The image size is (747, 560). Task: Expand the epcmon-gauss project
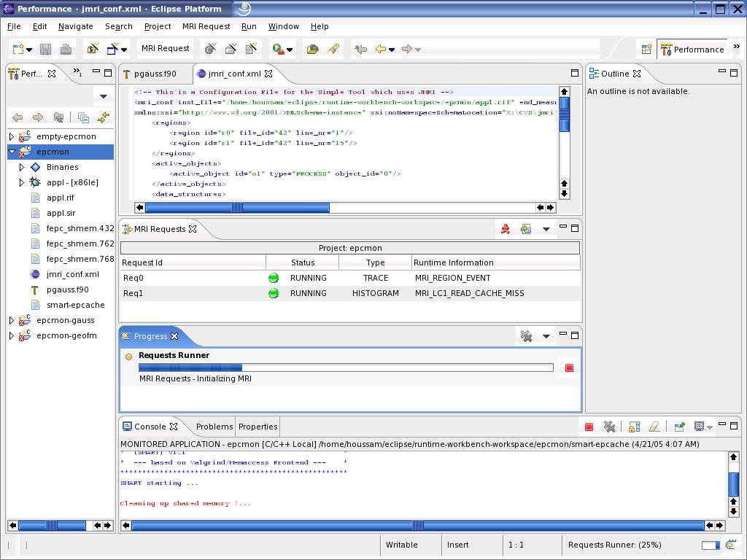click(x=12, y=321)
